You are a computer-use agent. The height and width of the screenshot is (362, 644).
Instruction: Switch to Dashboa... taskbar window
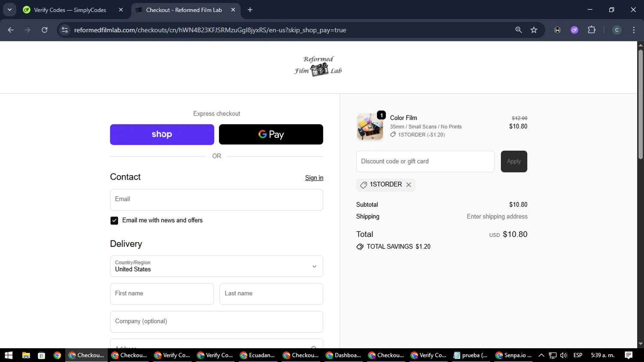[344, 355]
